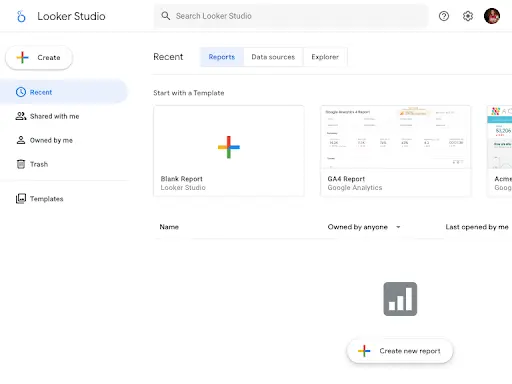Expand the Owned by anyone dropdown arrow
Screen dimensions: 512x384
click(x=398, y=227)
